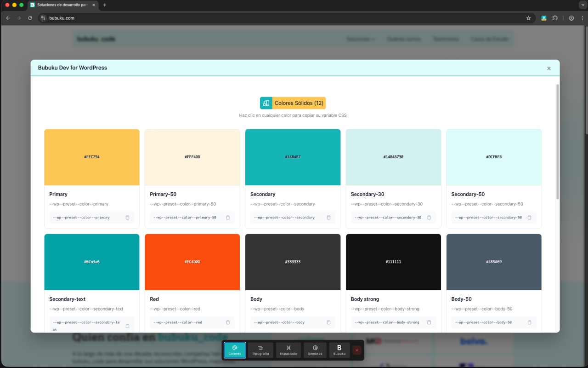Click the clipboard icon in the Body-50 card
Viewport: 588px width, 368px height.
pos(529,322)
